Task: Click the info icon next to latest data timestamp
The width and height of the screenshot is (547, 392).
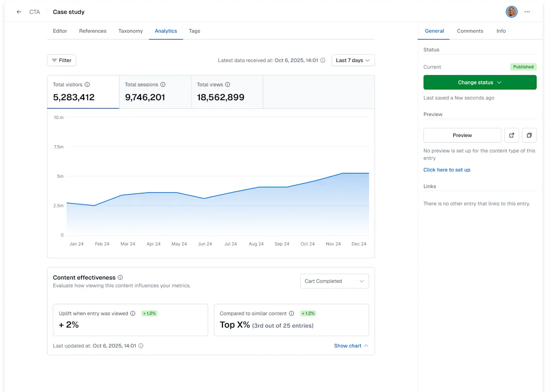Action: 322,60
